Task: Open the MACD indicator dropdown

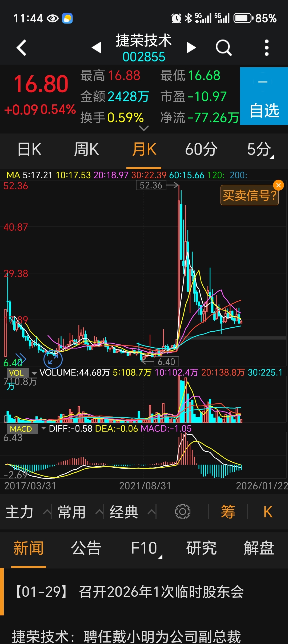Action: click(x=26, y=429)
